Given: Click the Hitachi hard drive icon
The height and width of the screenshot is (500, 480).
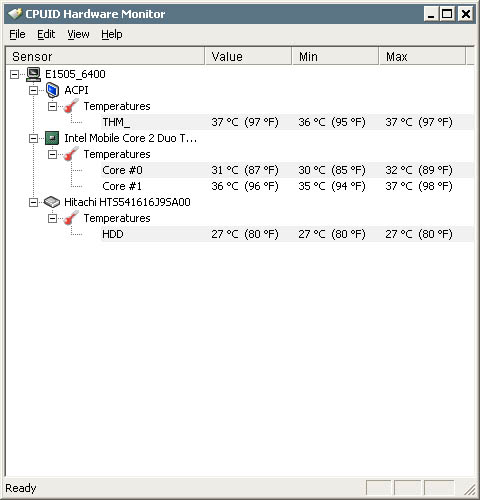Looking at the screenshot, I should [52, 202].
